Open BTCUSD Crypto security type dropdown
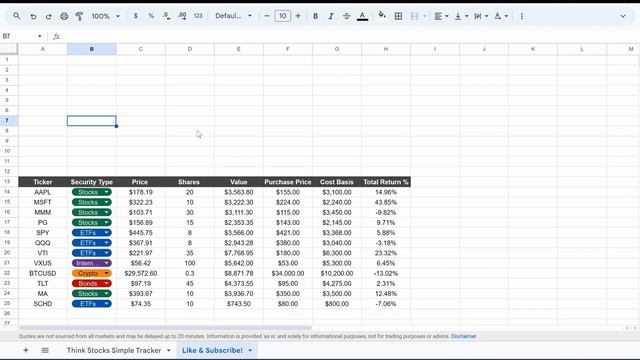Viewport: 640px width, 360px height. point(107,273)
